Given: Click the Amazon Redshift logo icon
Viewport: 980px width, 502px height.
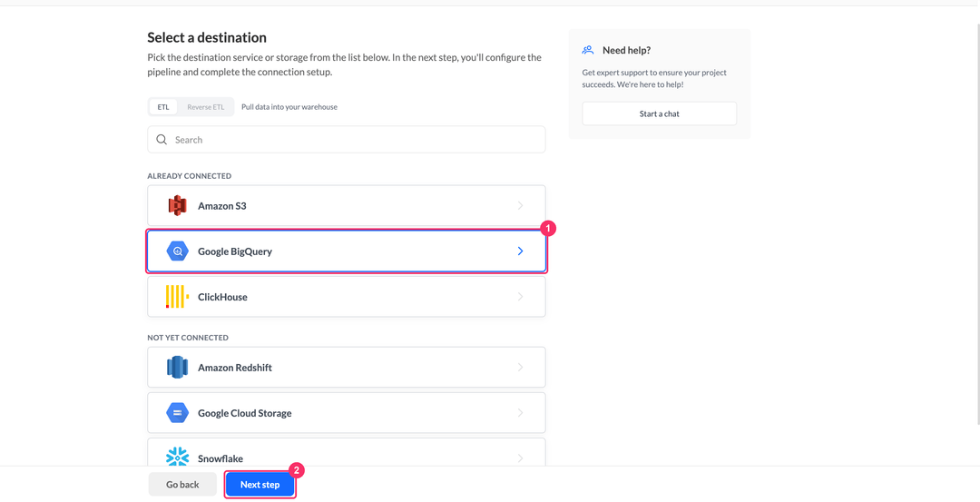Looking at the screenshot, I should [178, 367].
